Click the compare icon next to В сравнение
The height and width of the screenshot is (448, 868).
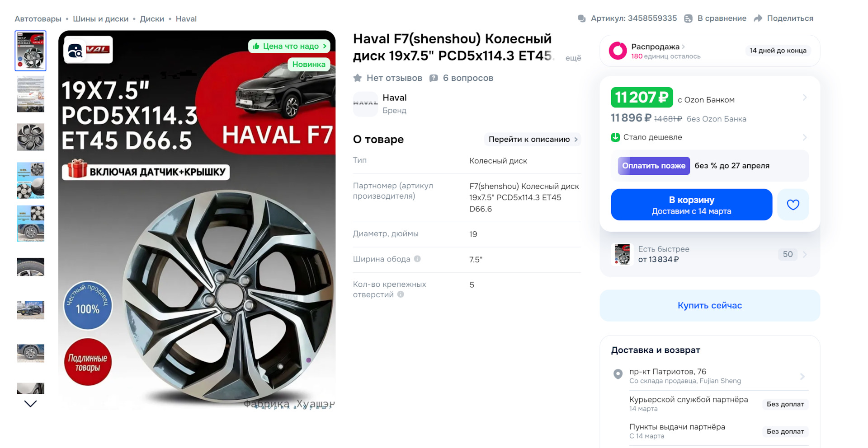(x=688, y=19)
